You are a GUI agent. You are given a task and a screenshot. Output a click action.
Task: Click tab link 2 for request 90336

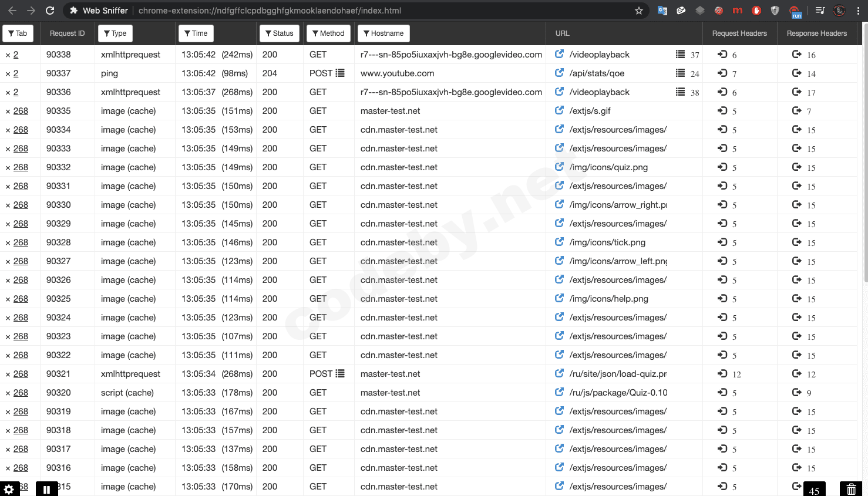16,92
